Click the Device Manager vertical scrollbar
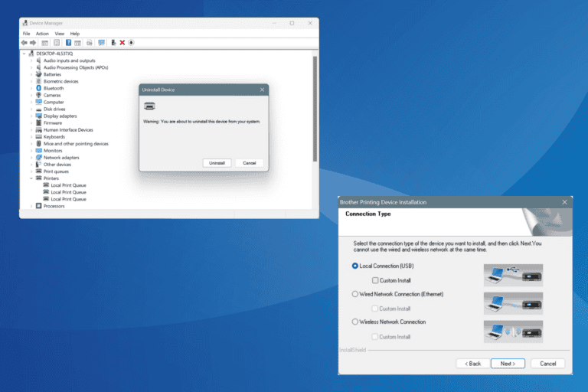 coord(315,109)
